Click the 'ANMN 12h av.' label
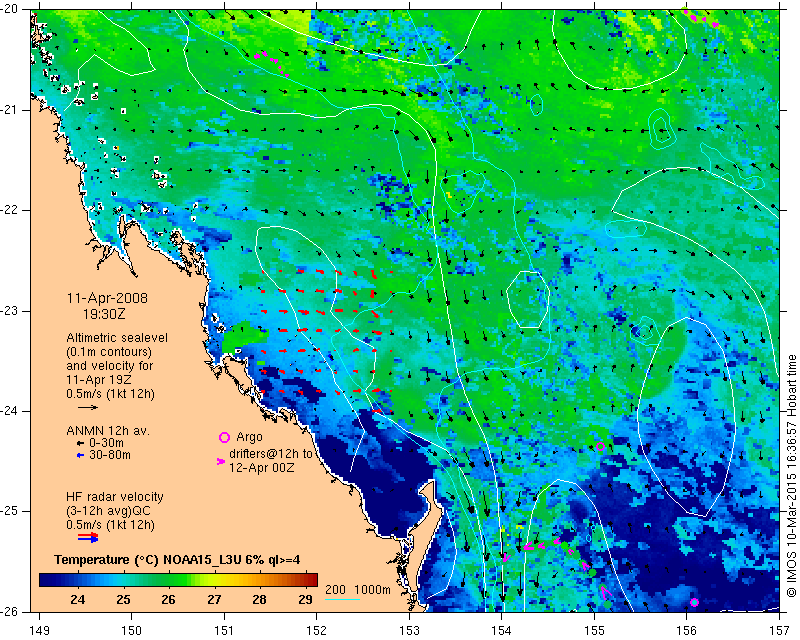The height and width of the screenshot is (640, 800). tap(108, 431)
